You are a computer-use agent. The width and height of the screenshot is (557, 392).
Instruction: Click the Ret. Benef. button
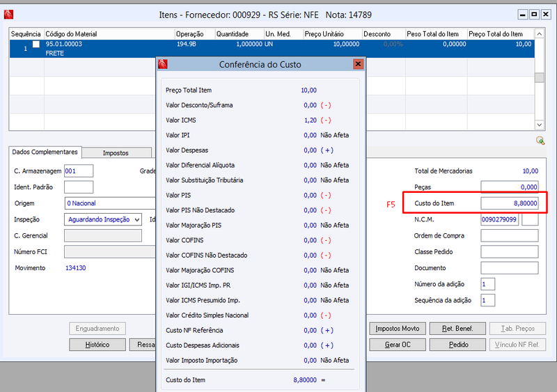coord(457,329)
